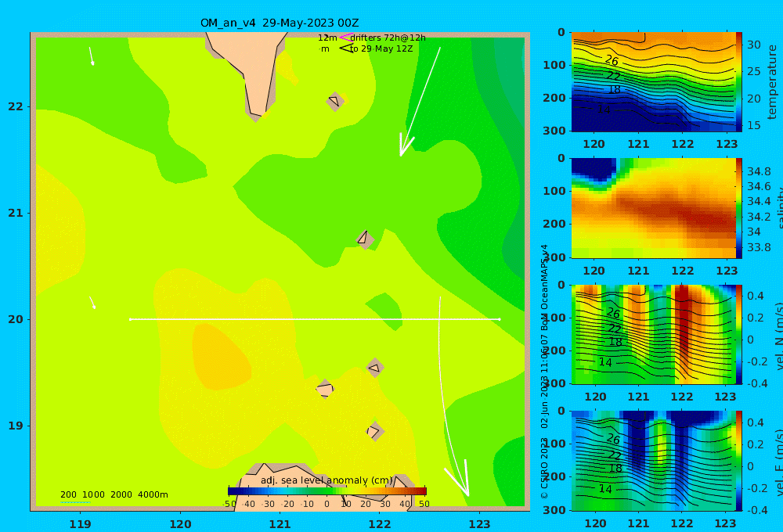Image resolution: width=783 pixels, height=532 pixels.
Task: Click the '200 1000 2000 4000m' depth legend
Action: coord(114,494)
